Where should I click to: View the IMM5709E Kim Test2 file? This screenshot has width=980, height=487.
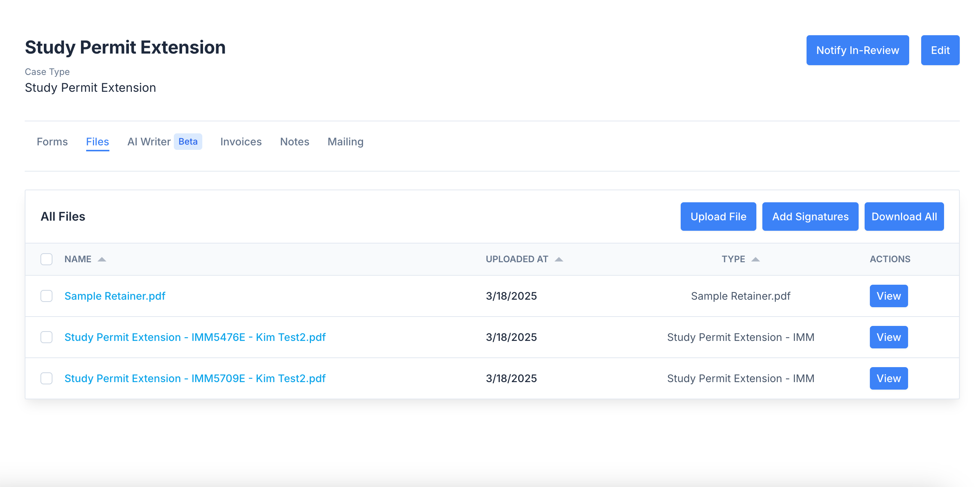click(x=889, y=378)
